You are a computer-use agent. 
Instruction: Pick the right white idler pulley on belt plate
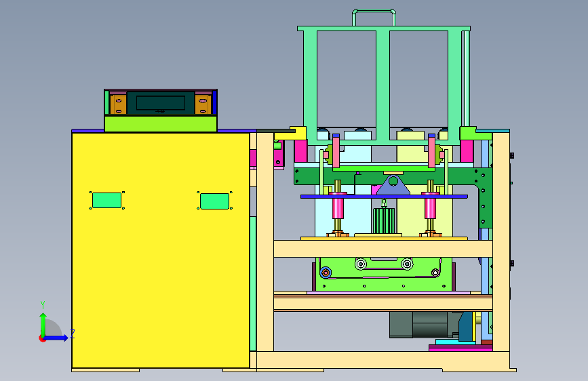click(407, 264)
